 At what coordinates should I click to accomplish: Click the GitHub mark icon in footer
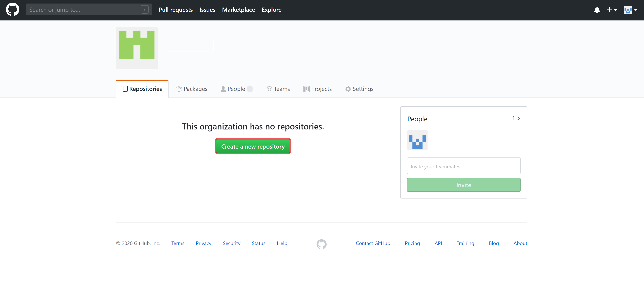click(322, 244)
